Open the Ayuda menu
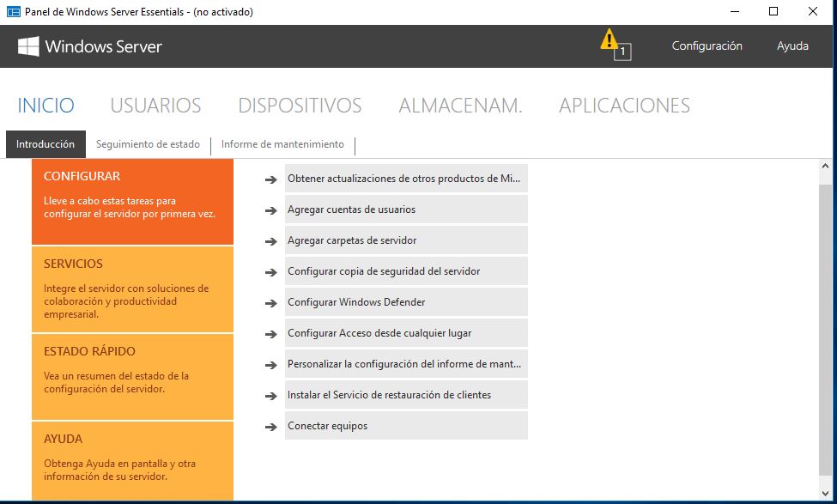This screenshot has height=504, width=837. pyautogui.click(x=791, y=46)
